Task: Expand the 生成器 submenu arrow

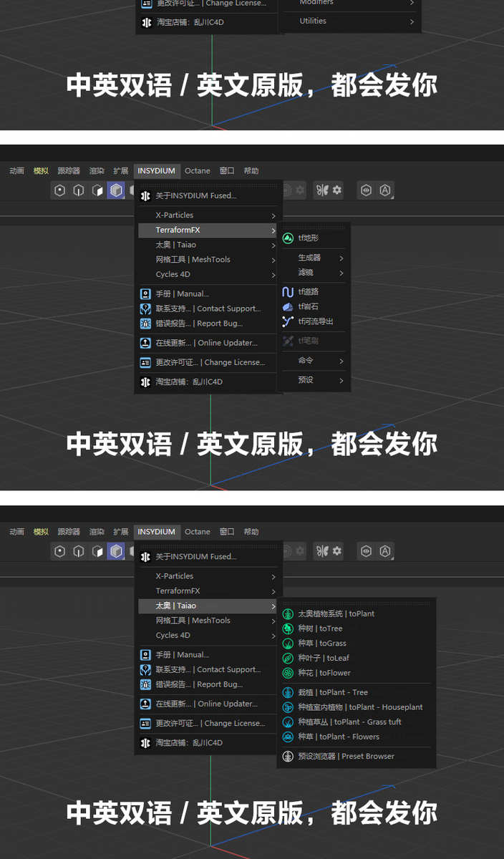Action: tap(341, 258)
